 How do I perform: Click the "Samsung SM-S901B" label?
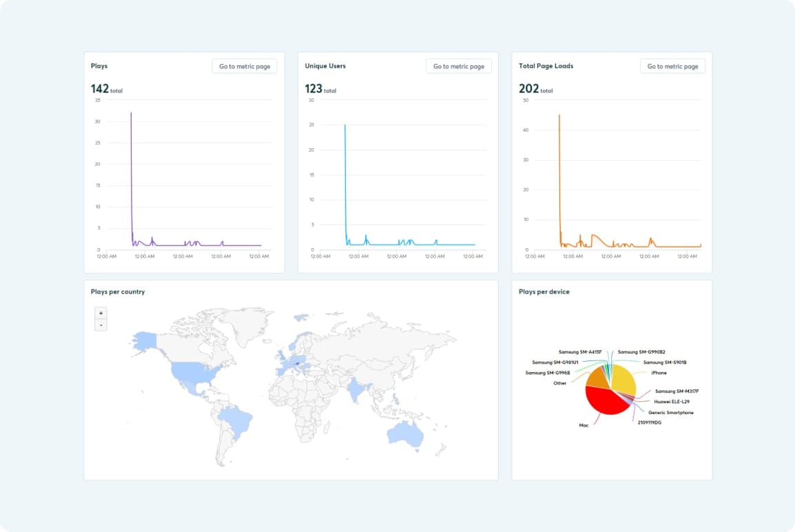click(x=665, y=362)
